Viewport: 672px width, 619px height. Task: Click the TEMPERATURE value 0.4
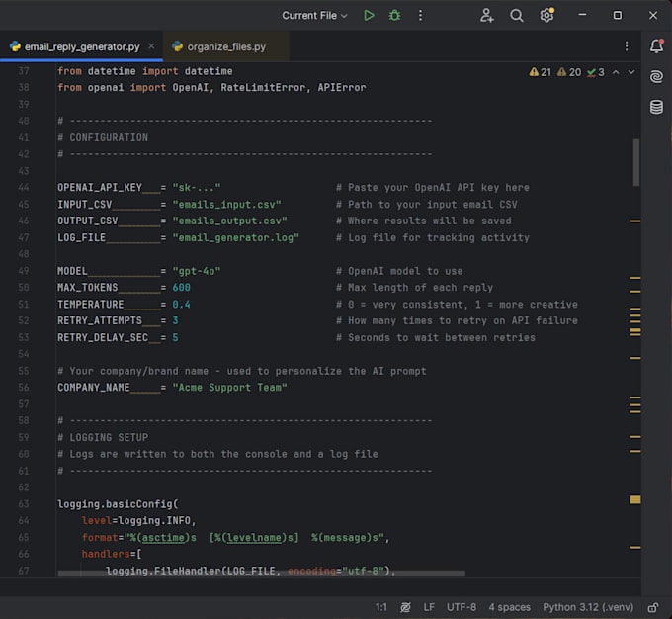point(181,305)
